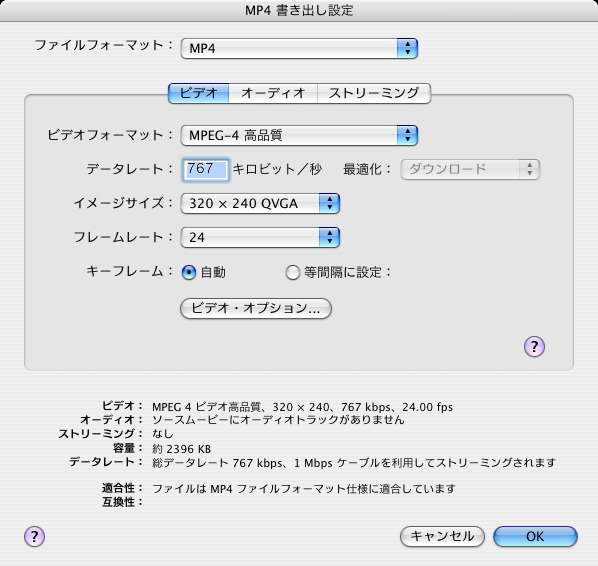The image size is (598, 566).
Task: Open the ファイルフォーマット MP4 dropdown
Action: pos(299,48)
